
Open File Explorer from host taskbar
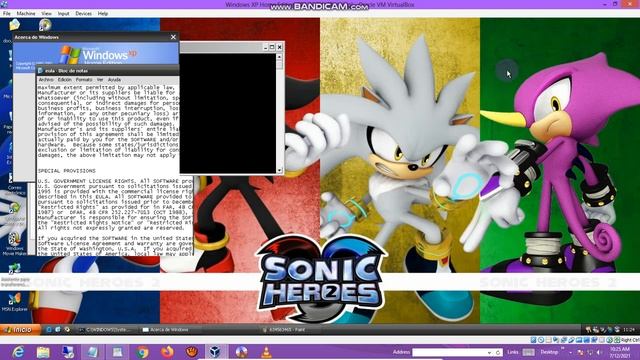click(x=43, y=352)
